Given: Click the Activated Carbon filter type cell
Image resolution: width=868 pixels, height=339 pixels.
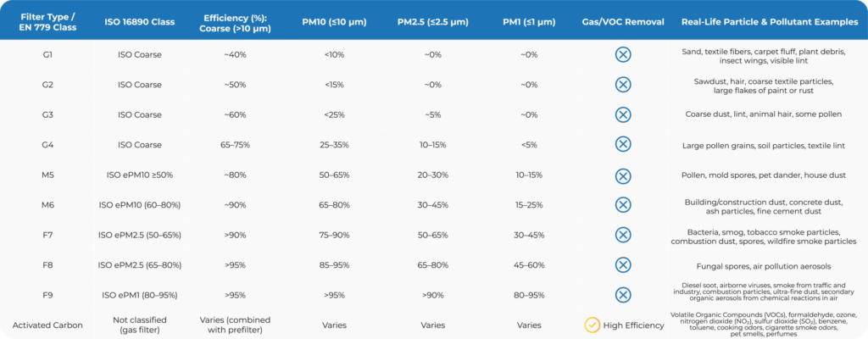Looking at the screenshot, I should pyautogui.click(x=47, y=325).
